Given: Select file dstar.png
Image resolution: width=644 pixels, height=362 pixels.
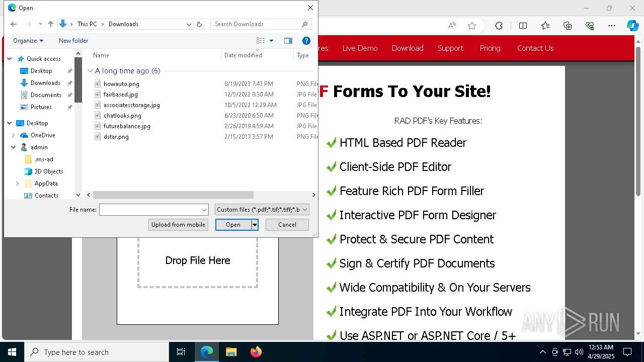Looking at the screenshot, I should click(x=116, y=137).
